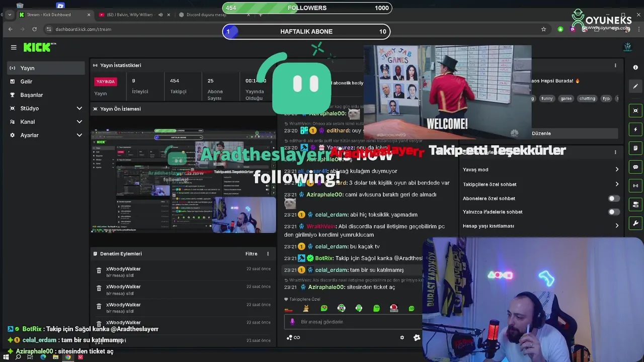This screenshot has height=362, width=644.
Task: Open the Windows Start button
Action: click(7, 357)
